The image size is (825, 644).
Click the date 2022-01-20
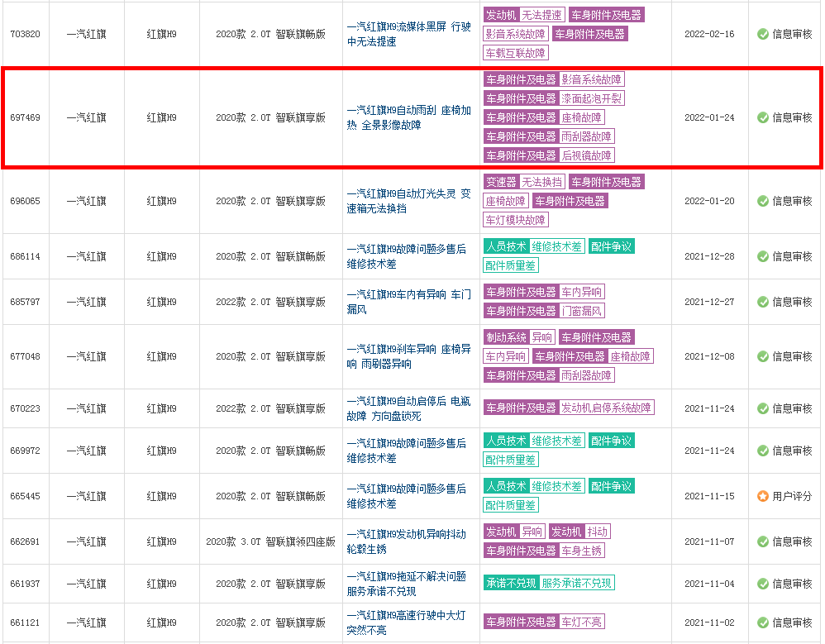[x=709, y=201]
